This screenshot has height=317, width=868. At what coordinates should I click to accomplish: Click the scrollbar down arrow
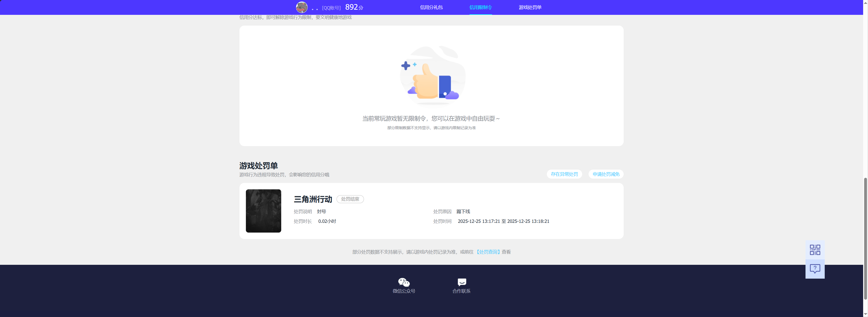[865, 314]
